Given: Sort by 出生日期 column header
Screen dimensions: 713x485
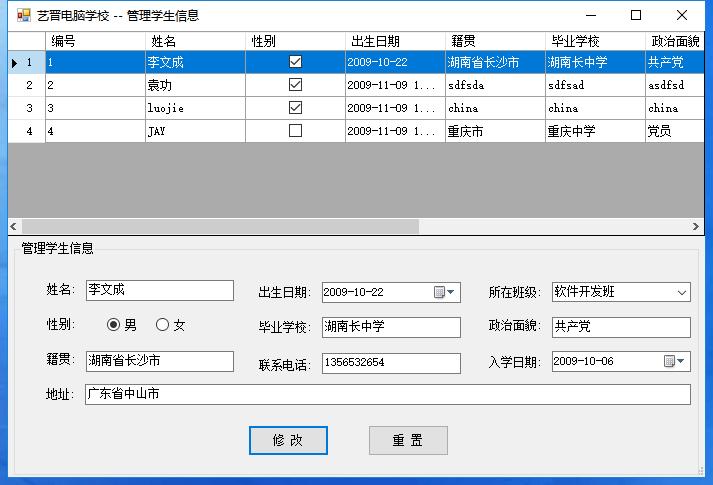Looking at the screenshot, I should [396, 41].
